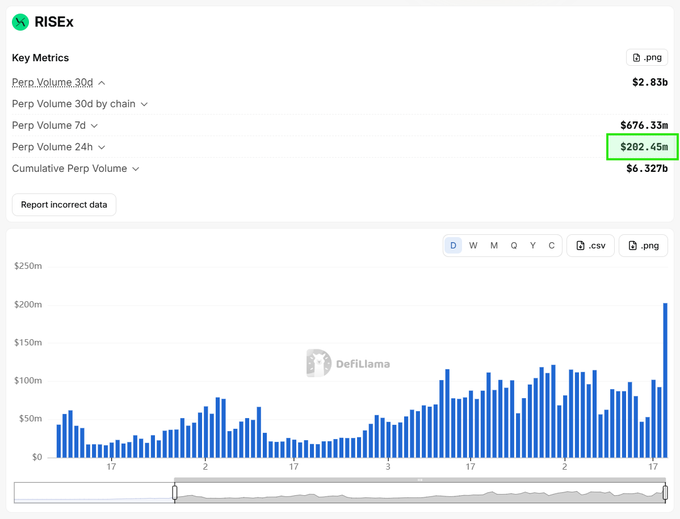Click the RISEx green logo icon
The height and width of the screenshot is (519, 680).
pyautogui.click(x=20, y=22)
